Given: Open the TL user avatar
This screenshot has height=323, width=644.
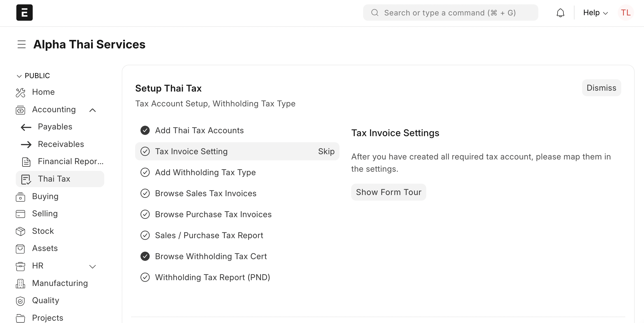Looking at the screenshot, I should tap(625, 13).
